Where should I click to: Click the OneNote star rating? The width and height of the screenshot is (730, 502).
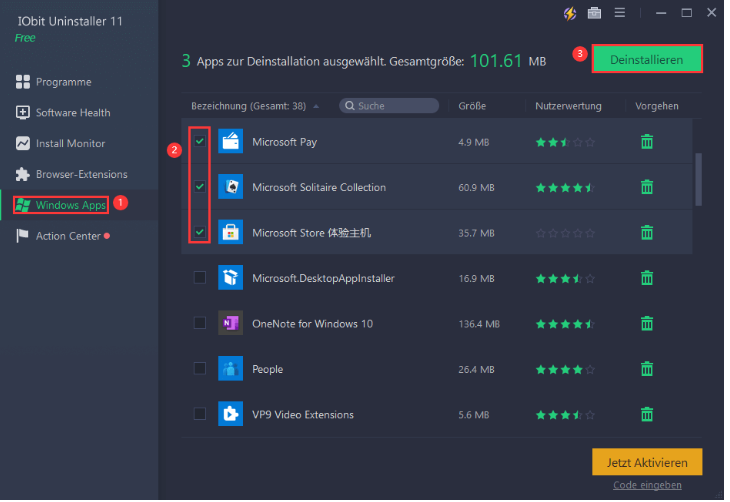tap(565, 324)
